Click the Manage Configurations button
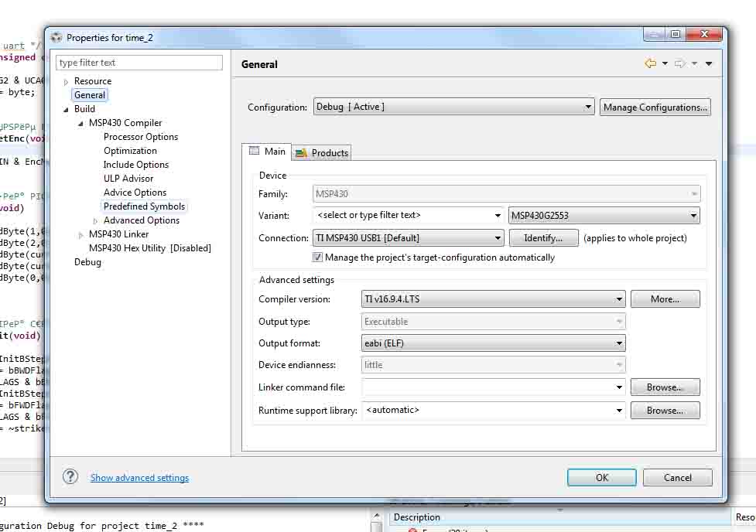756x532 pixels. click(655, 107)
